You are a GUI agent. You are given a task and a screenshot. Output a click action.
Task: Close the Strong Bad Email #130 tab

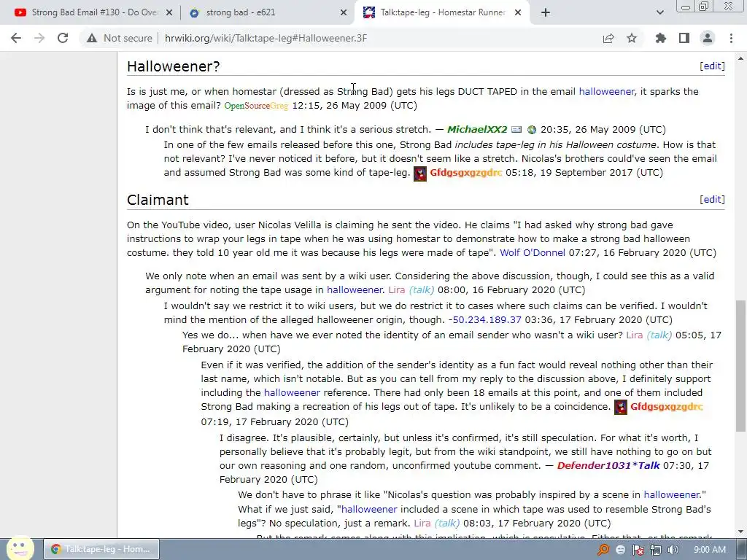(169, 13)
